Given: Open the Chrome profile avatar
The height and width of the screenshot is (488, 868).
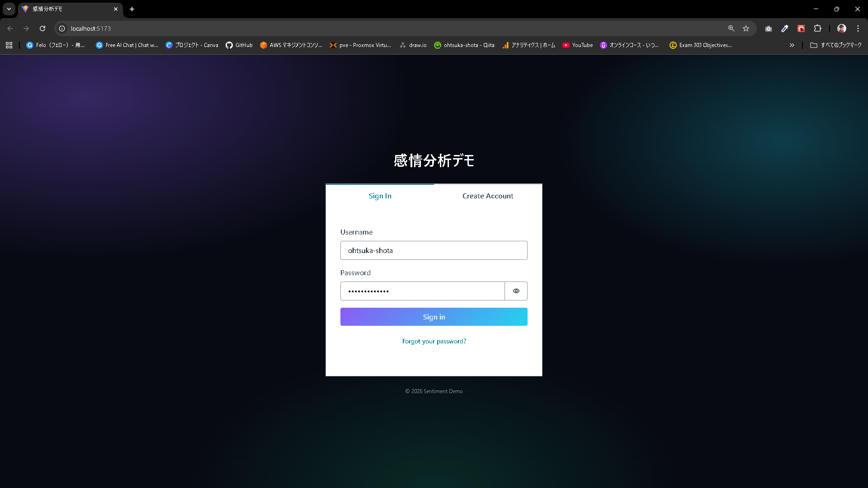Looking at the screenshot, I should [841, 28].
